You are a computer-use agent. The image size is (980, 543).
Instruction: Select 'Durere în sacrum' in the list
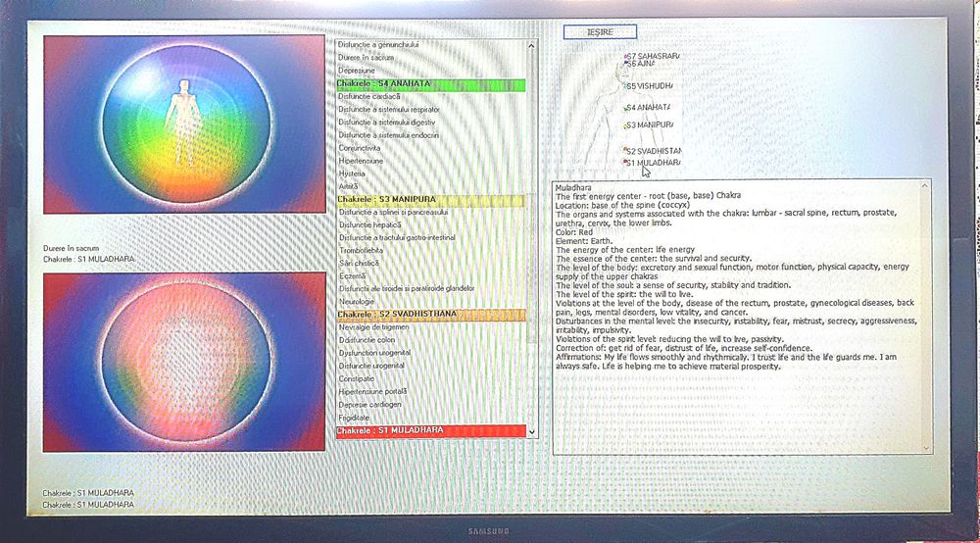click(367, 58)
